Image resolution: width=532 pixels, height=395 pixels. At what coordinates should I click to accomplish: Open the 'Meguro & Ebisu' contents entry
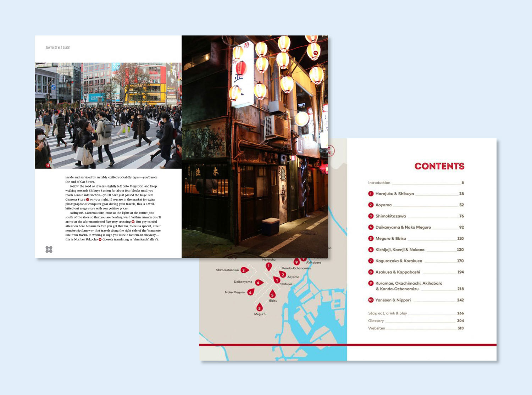416,238
